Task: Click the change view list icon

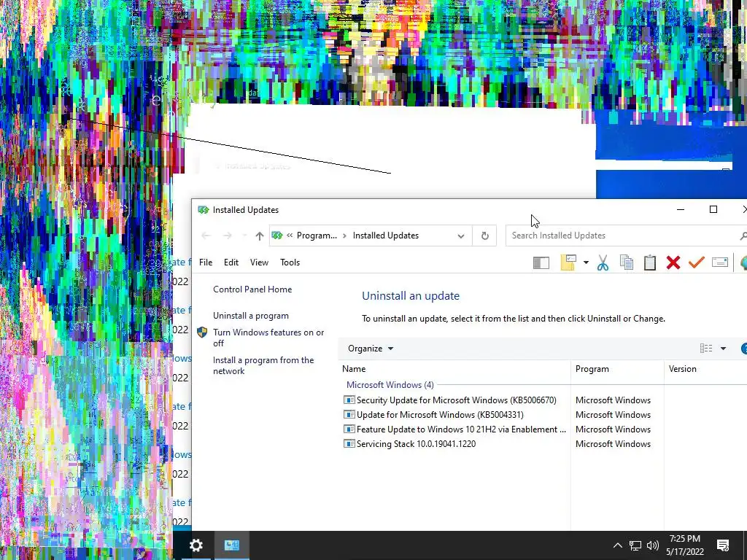Action: pos(706,349)
